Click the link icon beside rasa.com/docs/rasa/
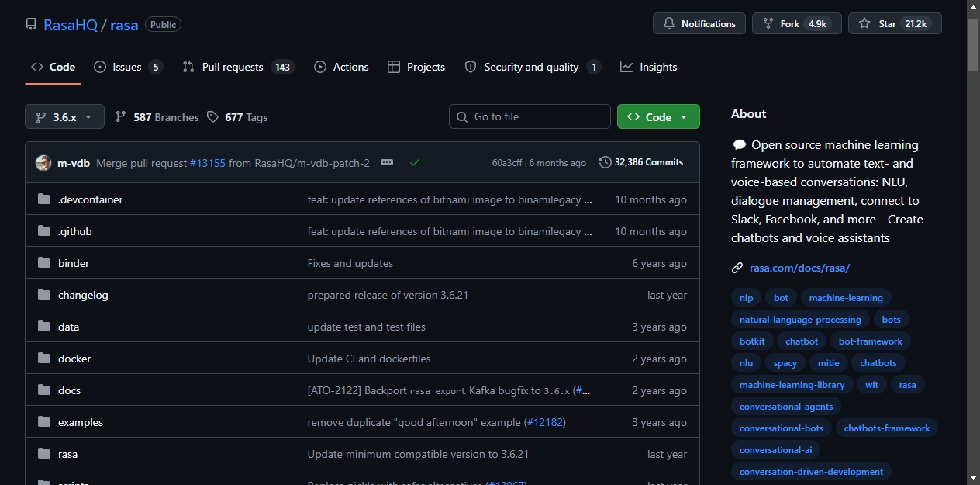The height and width of the screenshot is (485, 980). click(737, 268)
